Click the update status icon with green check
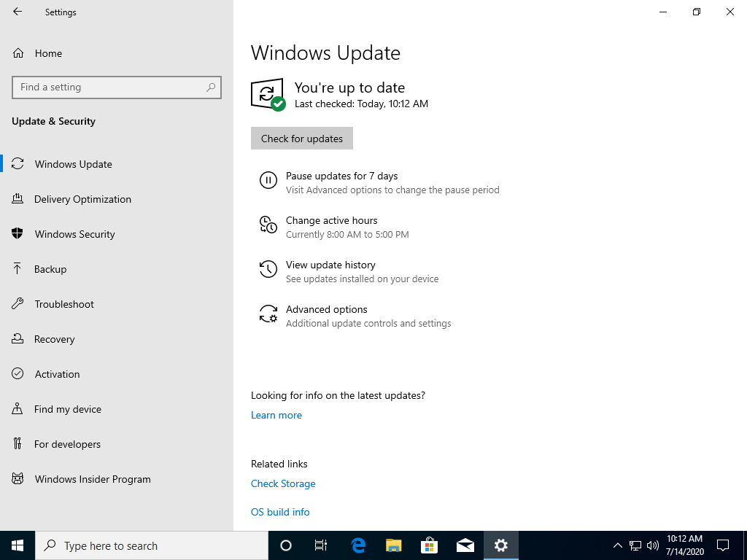Screen dimensions: 747x560 coord(268,94)
